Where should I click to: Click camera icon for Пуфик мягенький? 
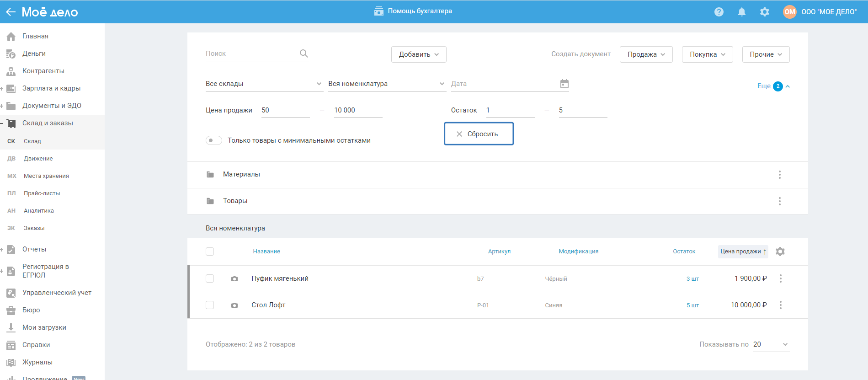click(234, 278)
